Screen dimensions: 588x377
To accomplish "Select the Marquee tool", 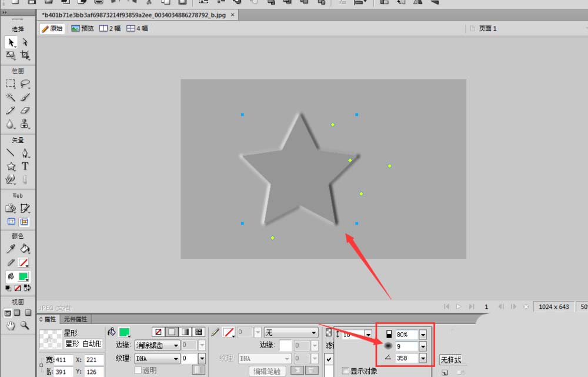I will (x=11, y=84).
